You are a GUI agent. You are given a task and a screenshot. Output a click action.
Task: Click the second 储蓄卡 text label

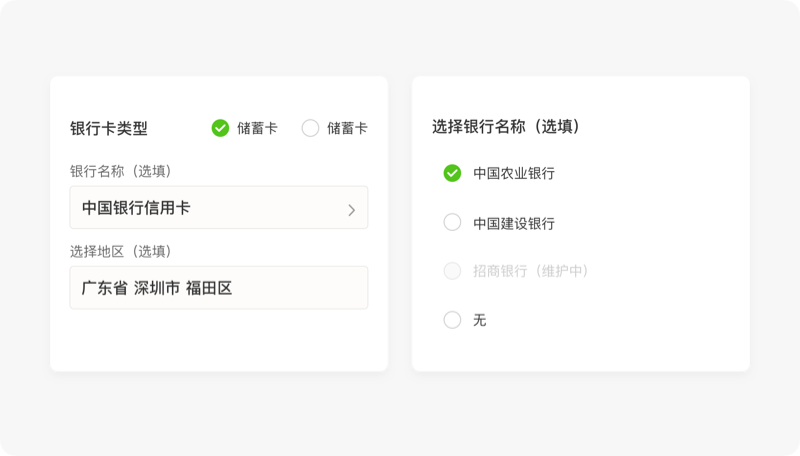(x=347, y=128)
